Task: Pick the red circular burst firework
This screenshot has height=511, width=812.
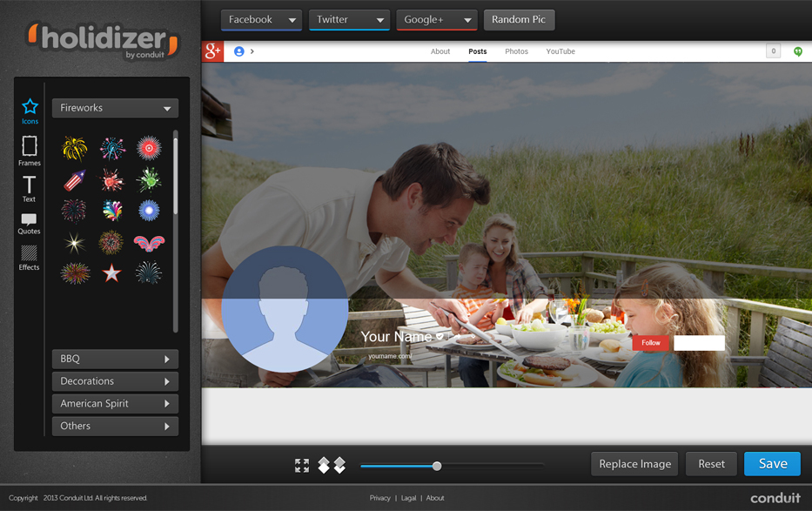Action: 149,149
